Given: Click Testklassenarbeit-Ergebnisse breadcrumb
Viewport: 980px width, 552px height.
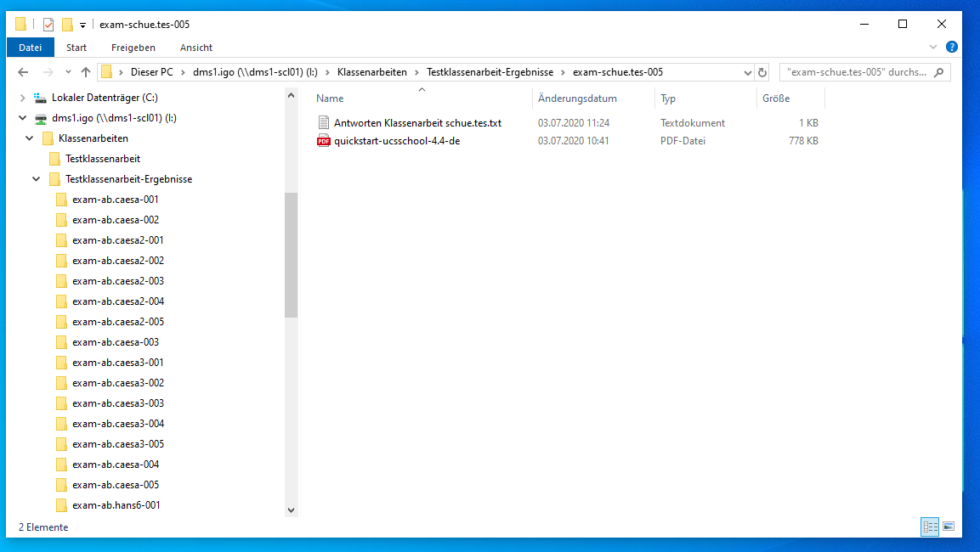Looking at the screenshot, I should pyautogui.click(x=490, y=72).
